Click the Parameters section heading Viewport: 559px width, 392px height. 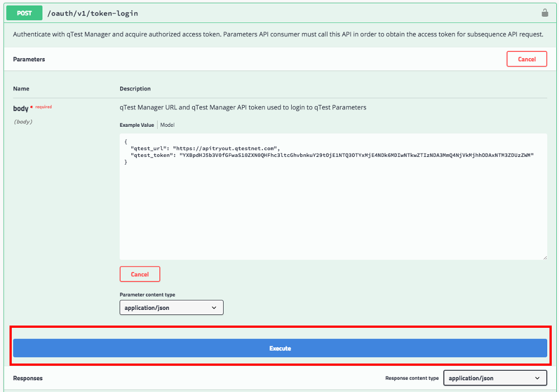[x=29, y=59]
